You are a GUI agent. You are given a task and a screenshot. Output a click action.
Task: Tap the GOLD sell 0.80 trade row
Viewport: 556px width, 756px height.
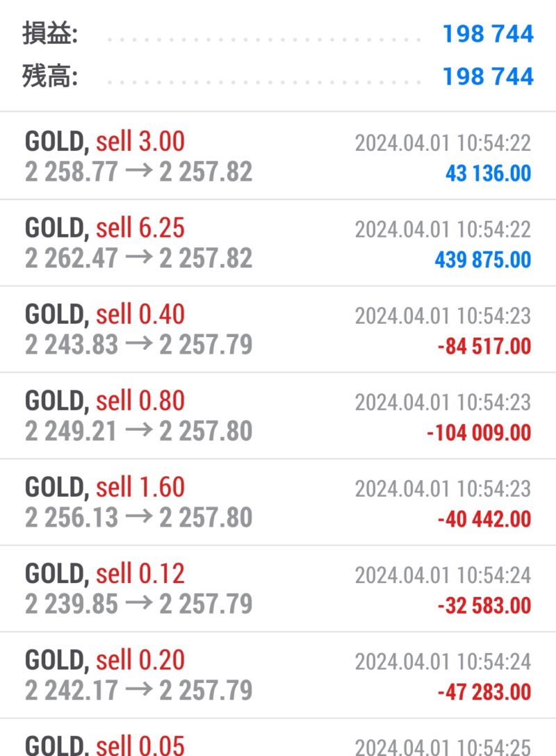point(278,416)
